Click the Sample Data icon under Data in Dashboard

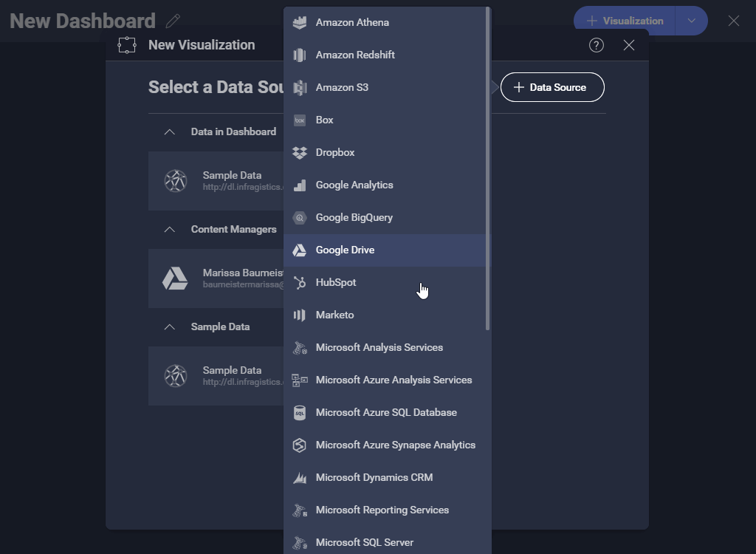pos(176,181)
